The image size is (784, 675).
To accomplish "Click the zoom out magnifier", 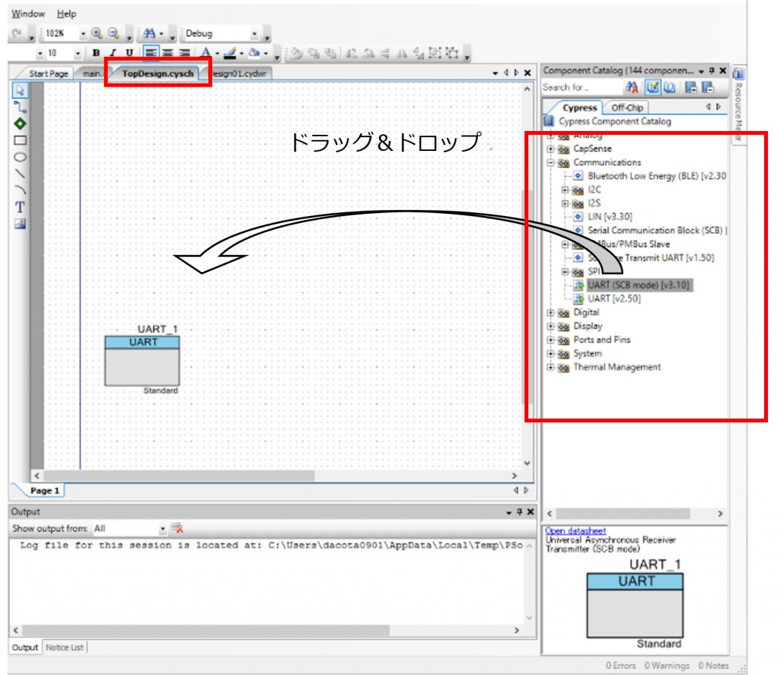I will point(114,33).
